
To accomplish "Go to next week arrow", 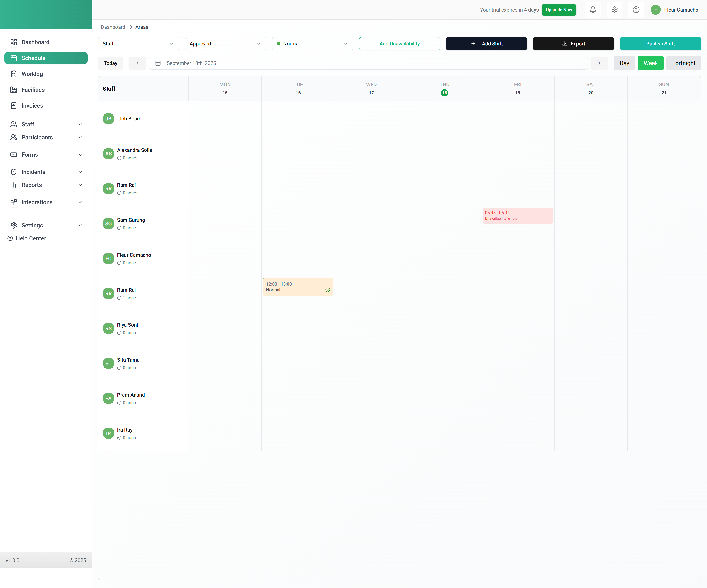I will click(x=599, y=63).
